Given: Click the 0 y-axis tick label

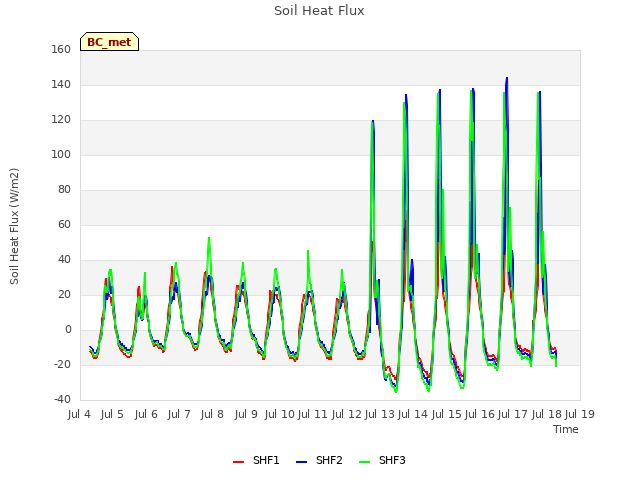Looking at the screenshot, I should click(x=68, y=330).
